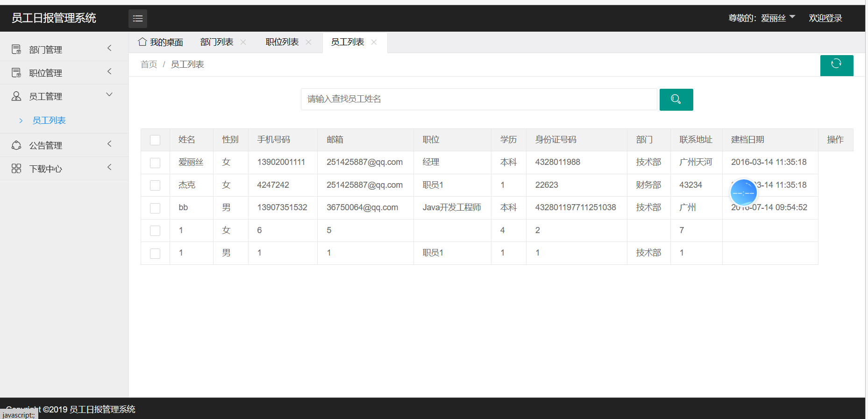The height and width of the screenshot is (419, 868).
Task: Click the 首页 breadcrumb link
Action: (x=149, y=64)
